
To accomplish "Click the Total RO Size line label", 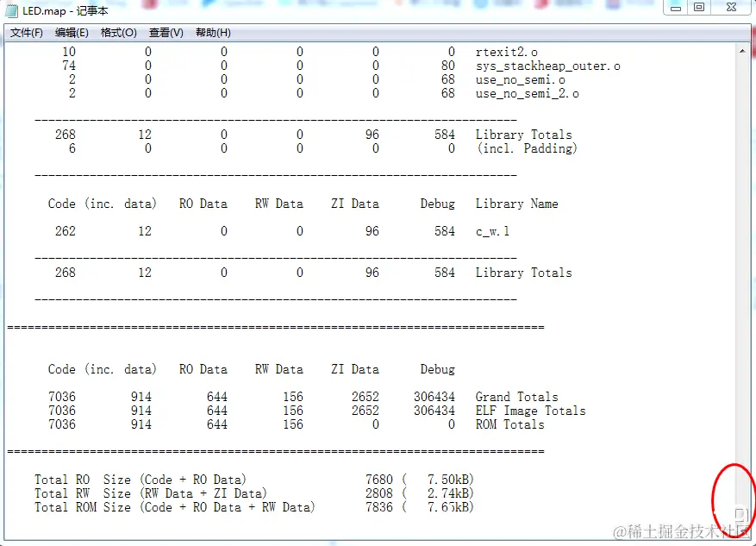I will (140, 480).
